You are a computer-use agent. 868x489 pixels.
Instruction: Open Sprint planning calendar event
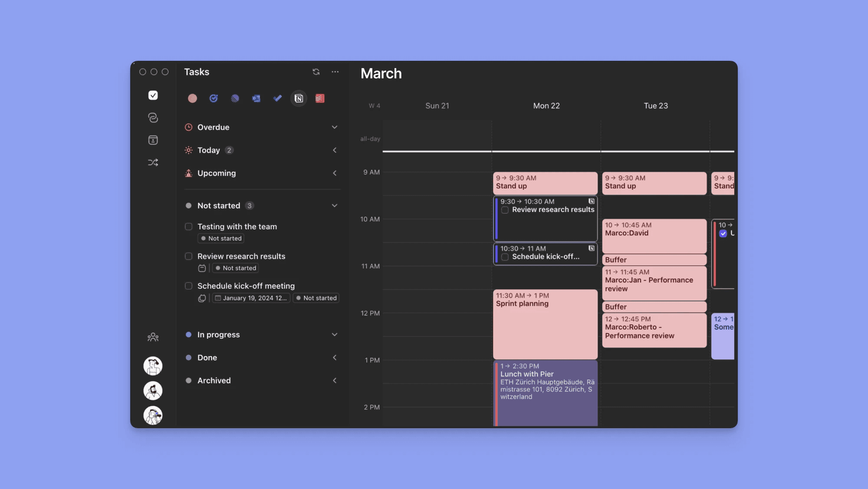tap(545, 324)
